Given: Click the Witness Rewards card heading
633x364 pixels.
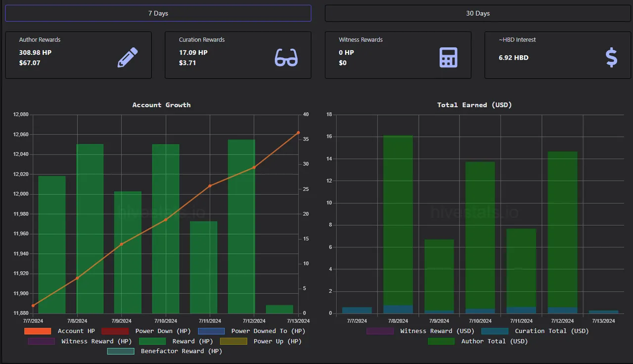Looking at the screenshot, I should tap(361, 40).
